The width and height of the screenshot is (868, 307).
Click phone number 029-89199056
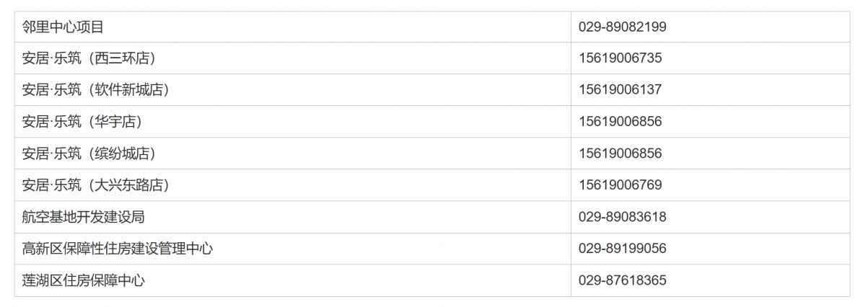pos(622,249)
